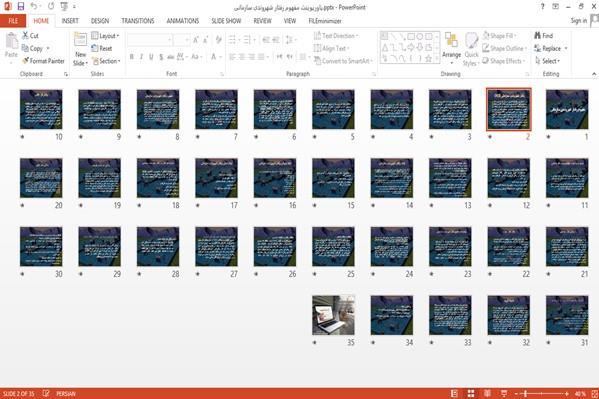This screenshot has height=399, width=599.
Task: Switch to Reading View icon
Action: coord(487,393)
